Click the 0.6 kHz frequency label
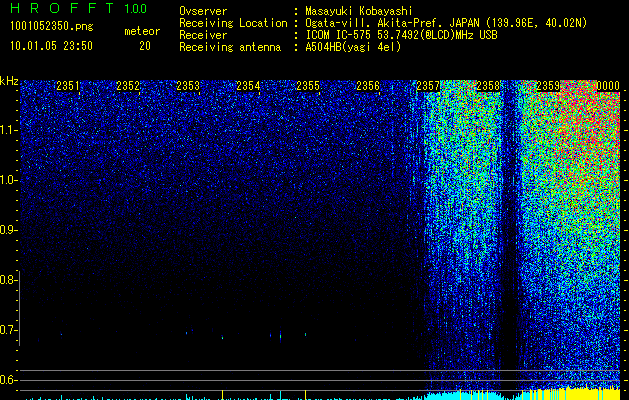 7,380
